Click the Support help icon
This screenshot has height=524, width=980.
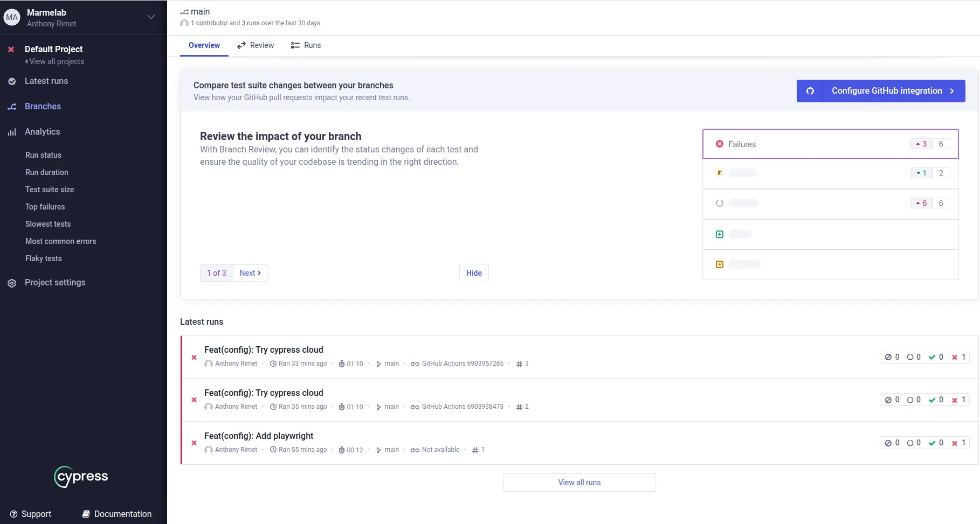click(14, 514)
